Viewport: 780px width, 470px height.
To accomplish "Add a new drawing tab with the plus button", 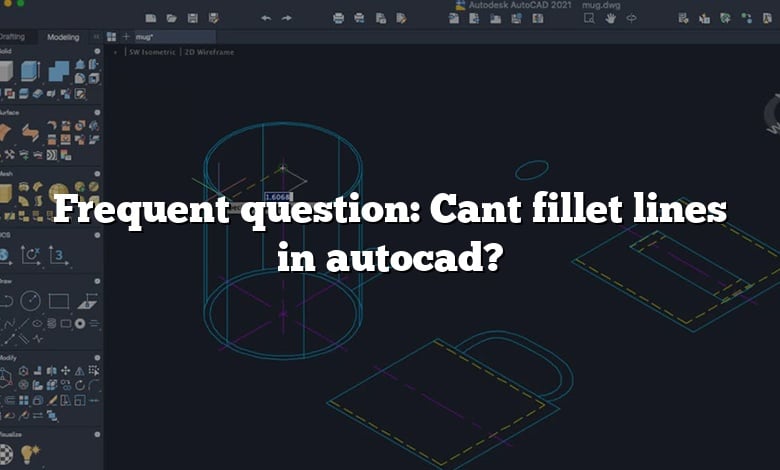I will [126, 36].
